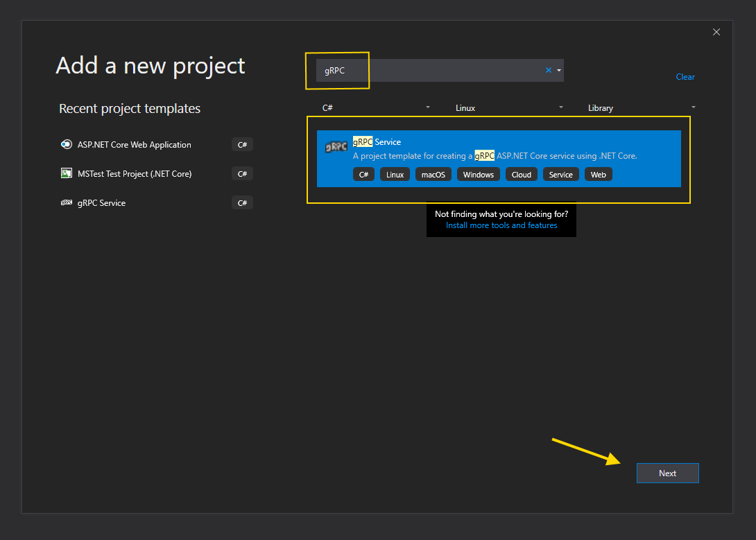Select the gRPC Service template result title
This screenshot has height=540, width=756.
[x=377, y=142]
